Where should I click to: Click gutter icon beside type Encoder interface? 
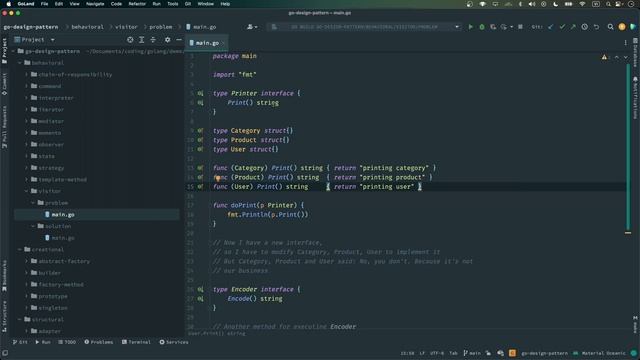point(200,289)
